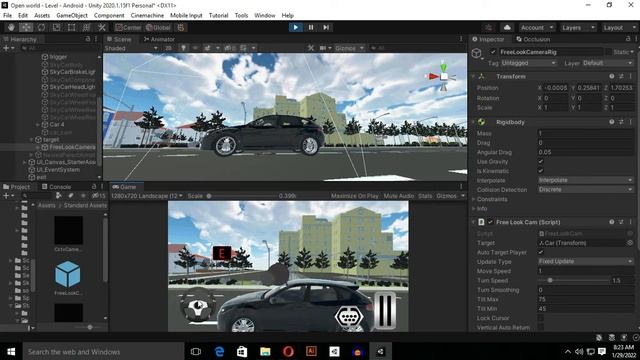
Task: Click Hierarchy create plus button
Action: click(x=8, y=48)
